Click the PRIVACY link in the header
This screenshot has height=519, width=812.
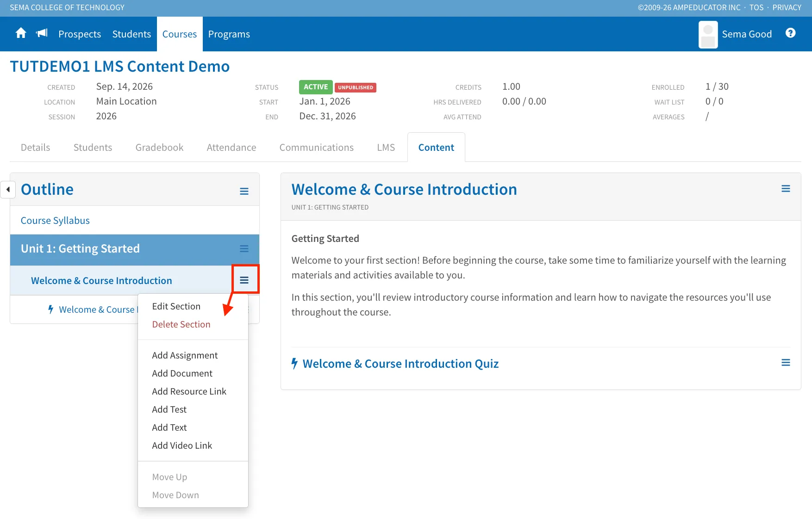tap(787, 7)
